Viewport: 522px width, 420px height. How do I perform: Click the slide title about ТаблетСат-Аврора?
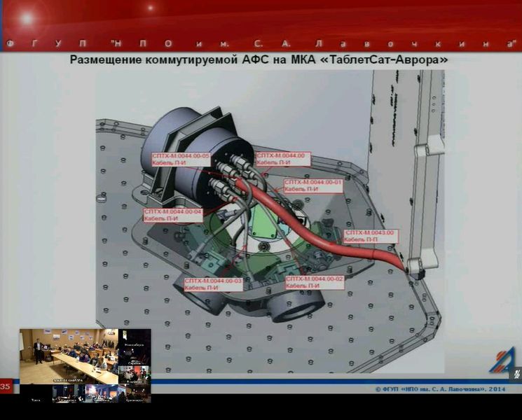259,60
